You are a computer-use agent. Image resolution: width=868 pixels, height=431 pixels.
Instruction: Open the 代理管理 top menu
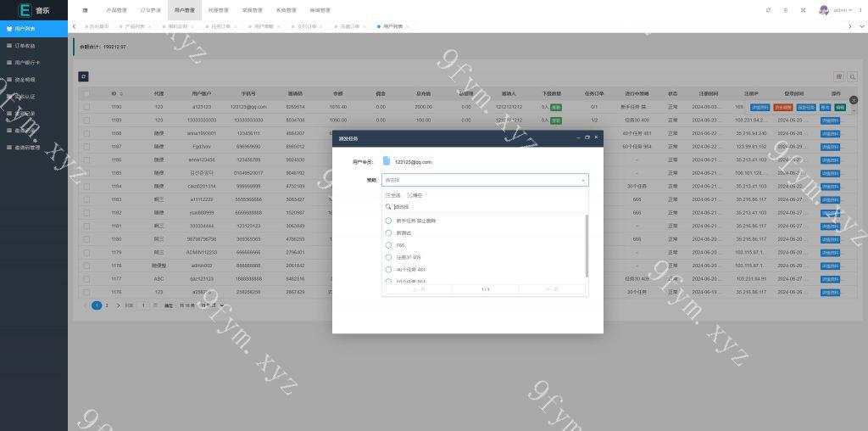(x=218, y=10)
